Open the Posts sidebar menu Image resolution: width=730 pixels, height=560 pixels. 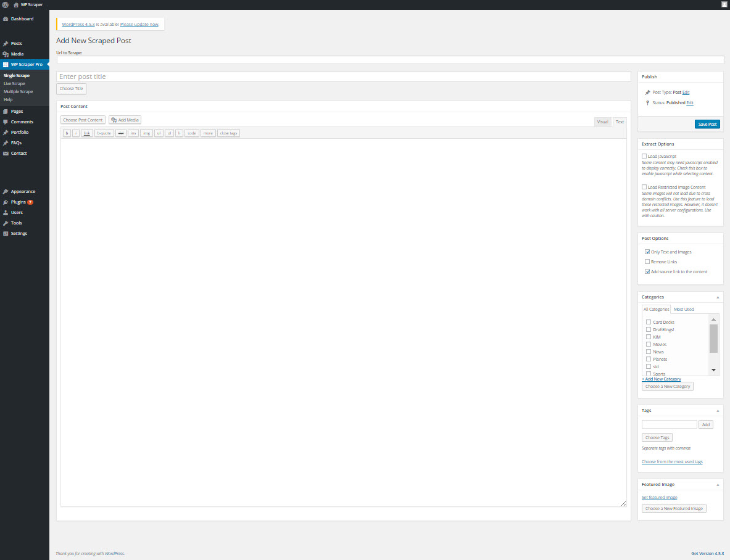click(16, 44)
